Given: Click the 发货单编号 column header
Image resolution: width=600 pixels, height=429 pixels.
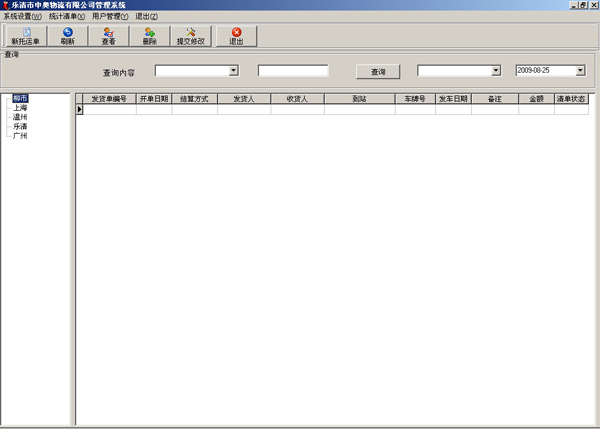Looking at the screenshot, I should pos(108,99).
